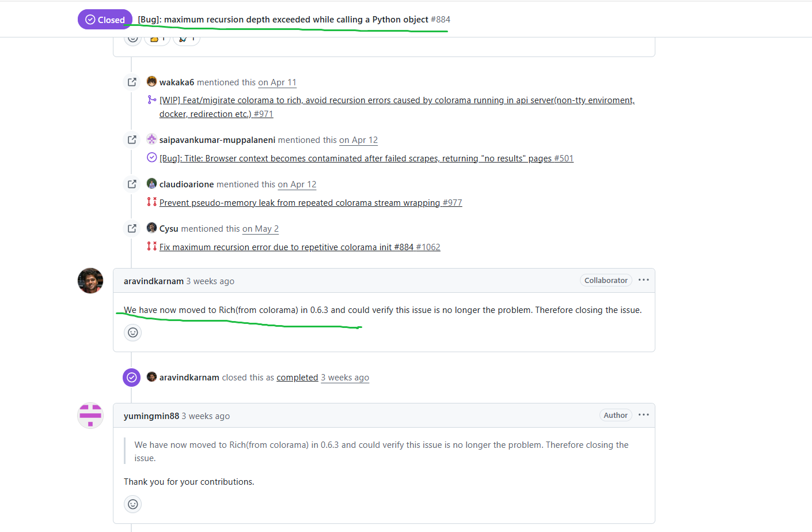The image size is (812, 532).
Task: Select the closed-issue checkmark beside issue #501
Action: pos(151,157)
